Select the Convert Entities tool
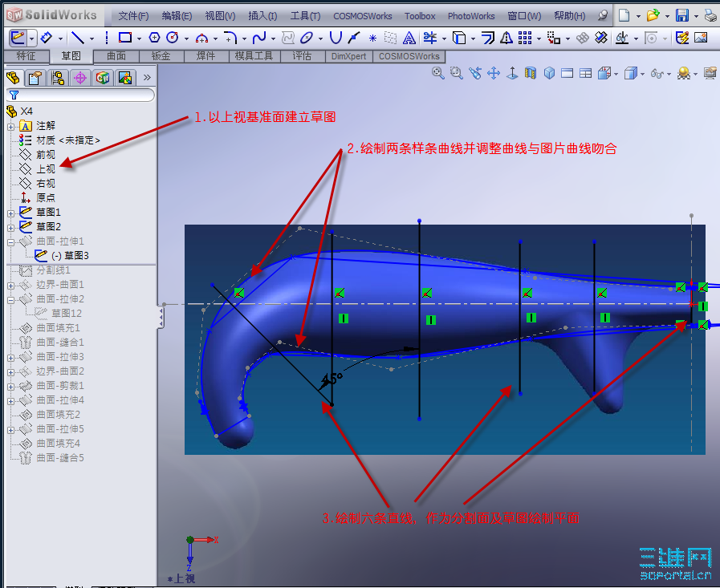The height and width of the screenshot is (588, 720). click(x=459, y=38)
